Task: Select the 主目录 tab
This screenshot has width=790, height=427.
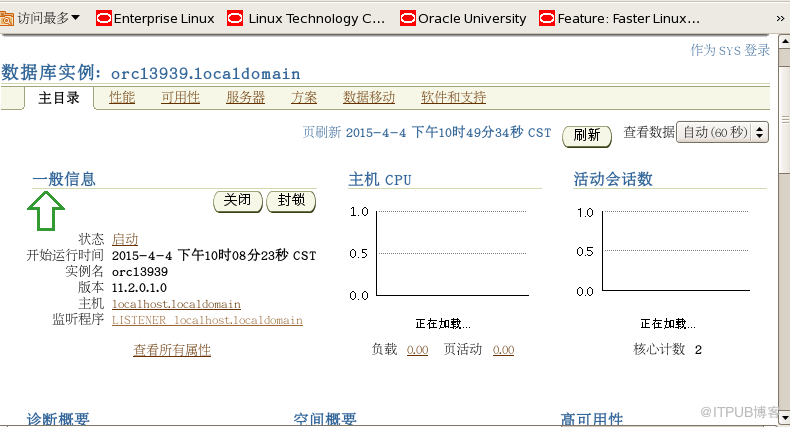Action: (x=59, y=98)
